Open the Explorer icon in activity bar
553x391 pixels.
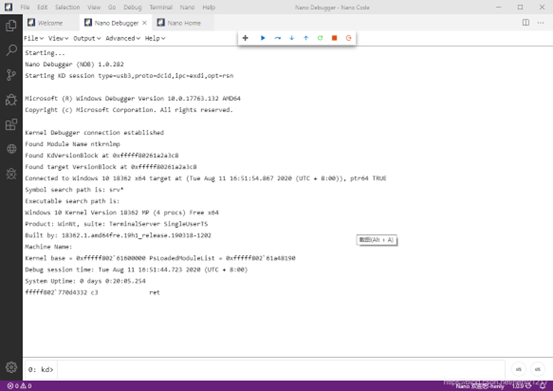[11, 26]
